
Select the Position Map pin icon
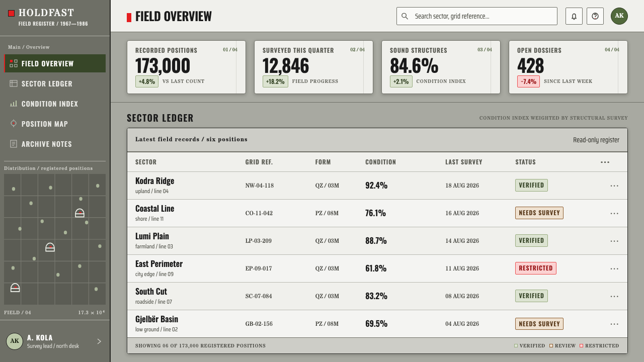coord(14,124)
